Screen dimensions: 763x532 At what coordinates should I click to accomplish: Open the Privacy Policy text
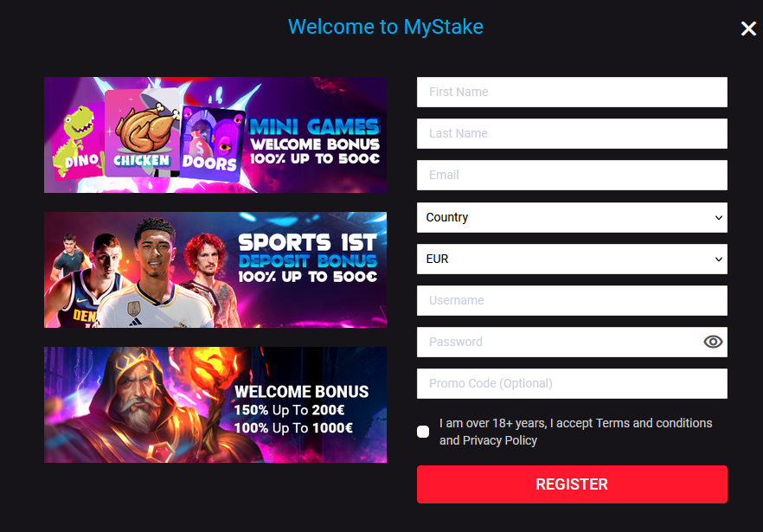500,440
